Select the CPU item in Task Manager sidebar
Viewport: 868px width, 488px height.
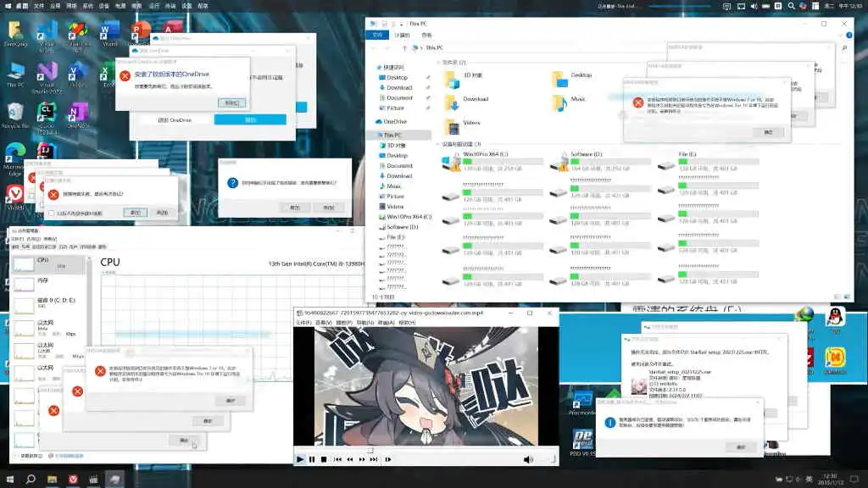coord(48,265)
